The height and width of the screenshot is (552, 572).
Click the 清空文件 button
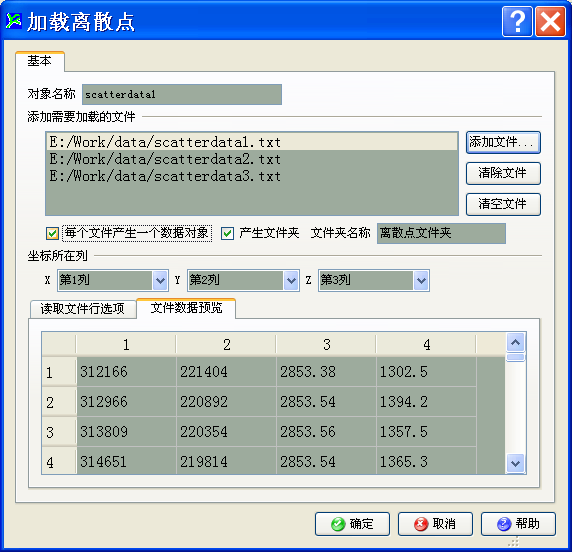point(503,204)
